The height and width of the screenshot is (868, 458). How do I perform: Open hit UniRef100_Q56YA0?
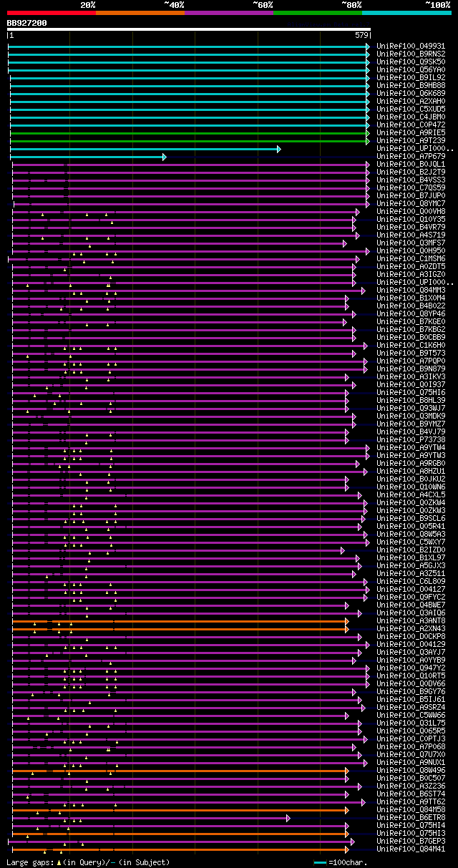pos(411,69)
